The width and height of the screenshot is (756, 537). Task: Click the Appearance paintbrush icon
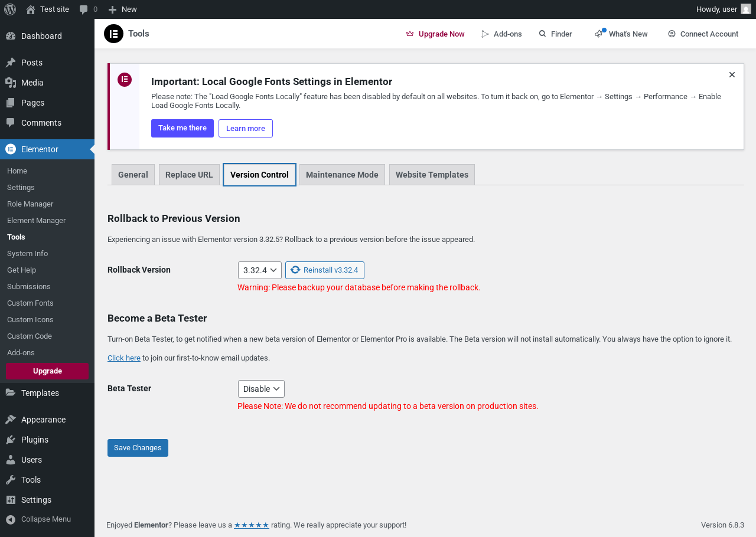tap(11, 420)
